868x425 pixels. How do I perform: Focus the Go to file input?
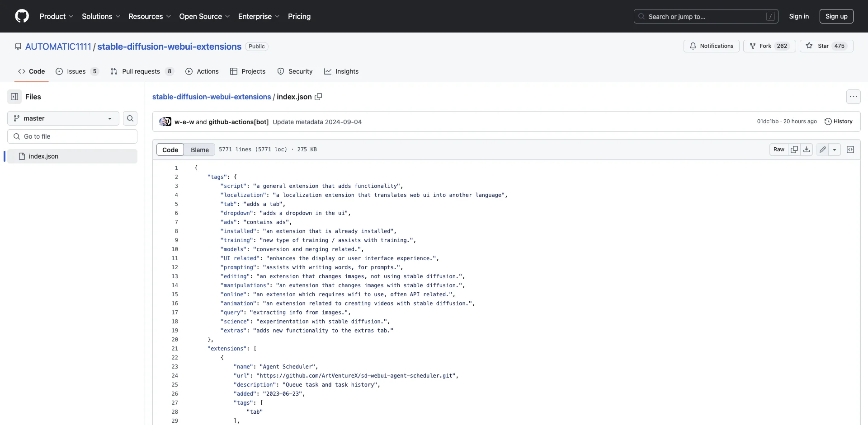[72, 136]
